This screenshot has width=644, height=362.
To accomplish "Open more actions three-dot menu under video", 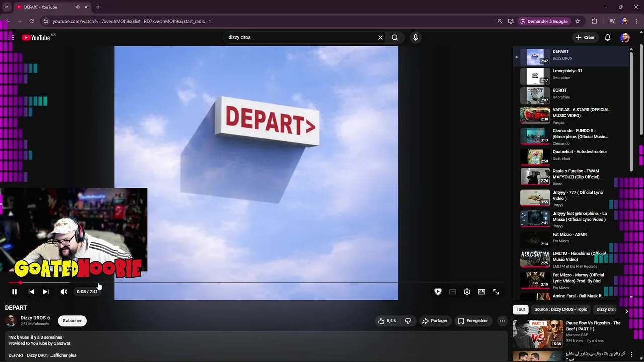I will point(502,321).
